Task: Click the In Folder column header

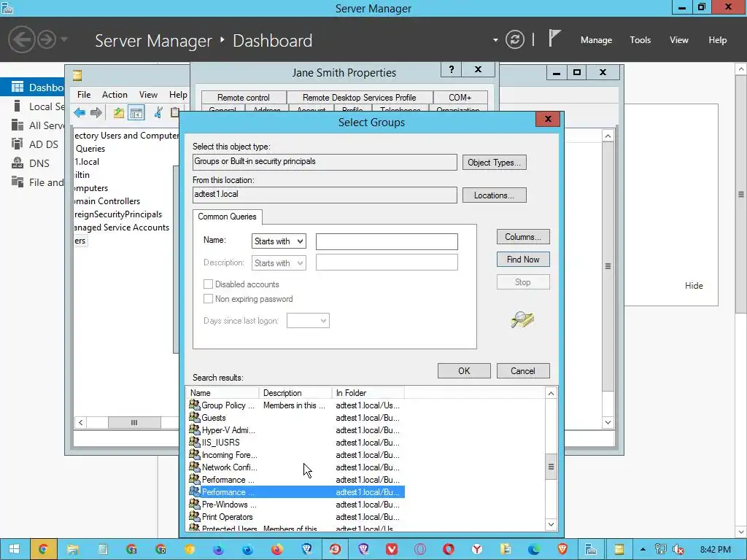Action: click(x=368, y=393)
